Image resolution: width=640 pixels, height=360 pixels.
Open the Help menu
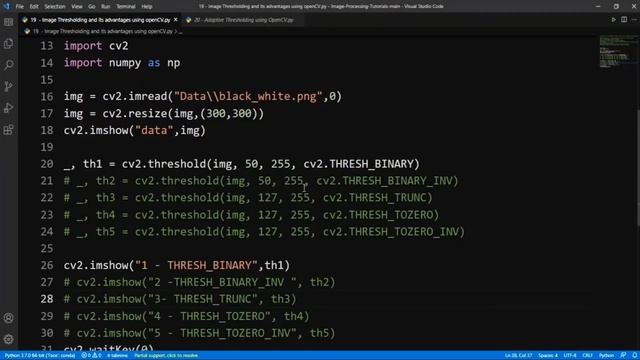coord(147,7)
